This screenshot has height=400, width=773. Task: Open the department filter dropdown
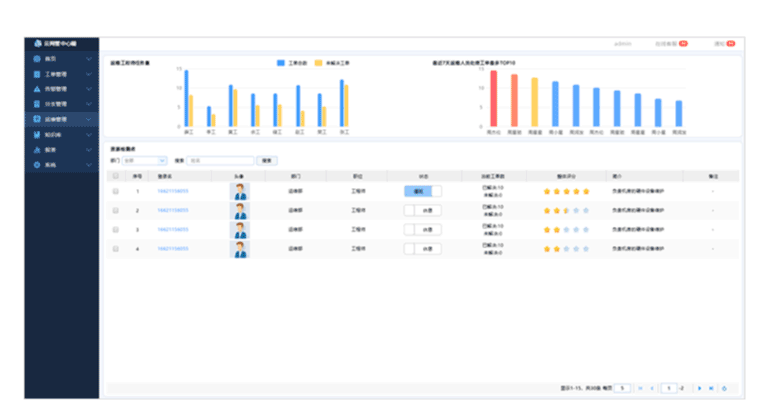(144, 161)
